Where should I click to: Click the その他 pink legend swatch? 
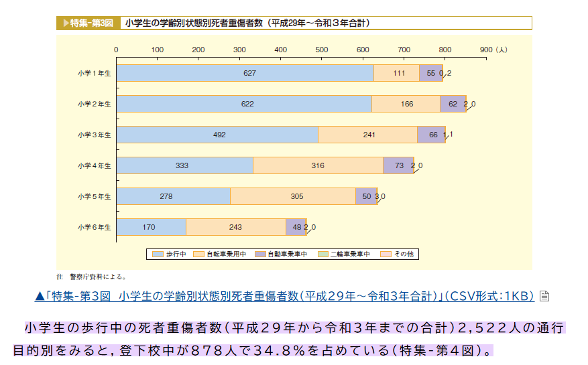point(386,254)
